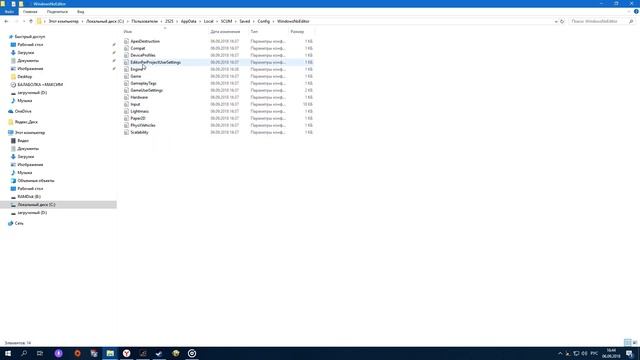Screen dimensions: 640x360
Task: Open the notification center icon
Action: click(630, 353)
